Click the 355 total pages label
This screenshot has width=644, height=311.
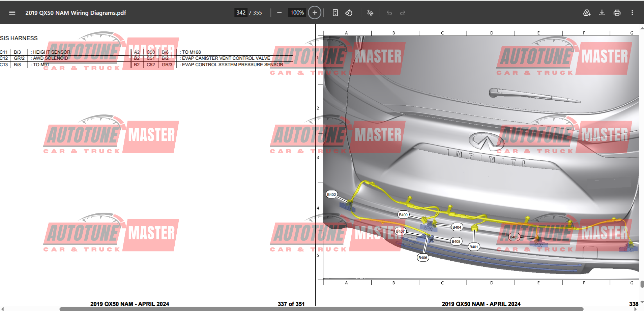(x=258, y=13)
